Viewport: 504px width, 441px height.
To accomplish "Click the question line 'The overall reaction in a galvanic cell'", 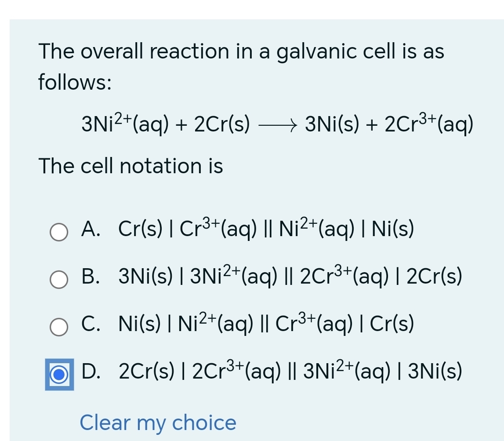I will 241,52.
